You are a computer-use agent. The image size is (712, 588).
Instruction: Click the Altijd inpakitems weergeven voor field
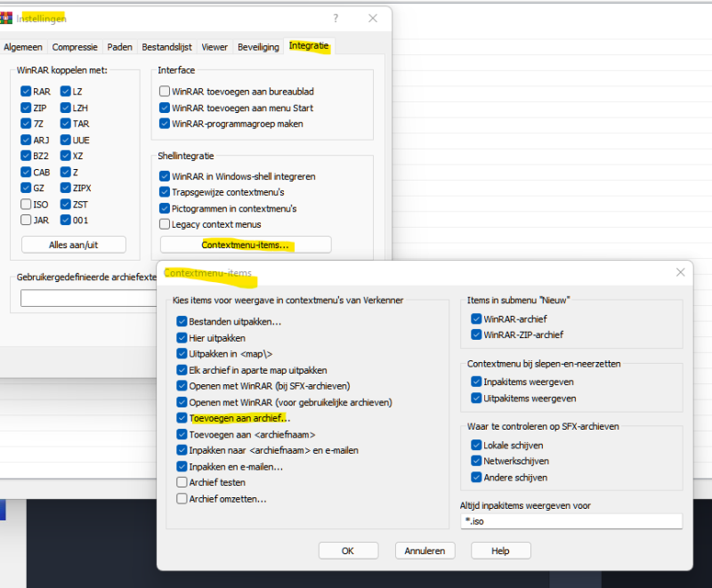point(571,521)
